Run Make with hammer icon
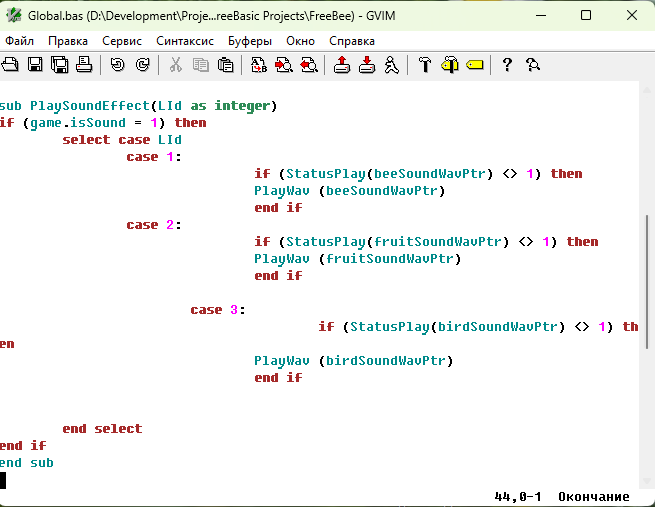 (425, 65)
